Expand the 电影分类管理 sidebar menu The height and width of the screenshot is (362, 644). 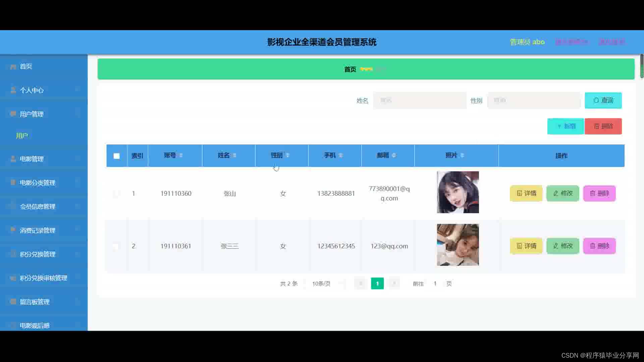coord(38,183)
